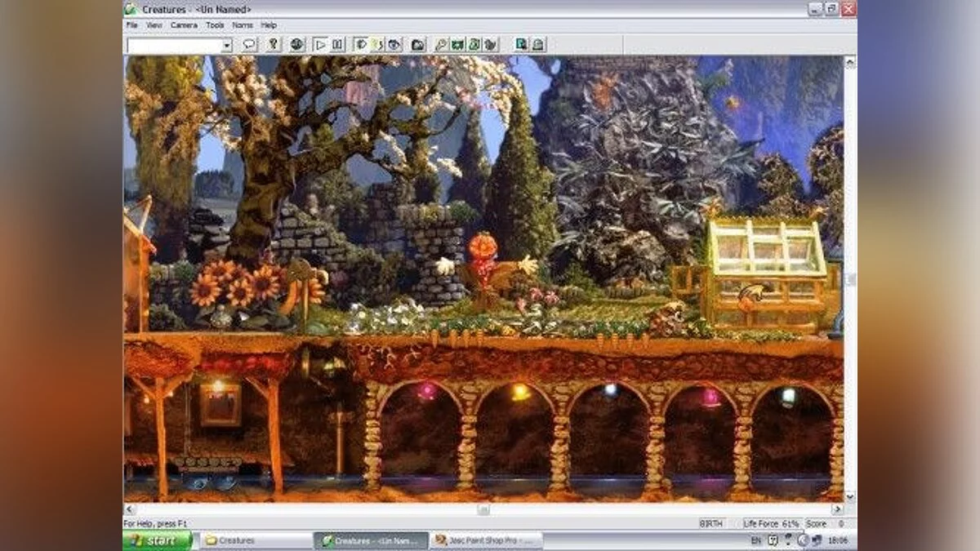The width and height of the screenshot is (980, 551).
Task: Open the Creatures folder taskbar button
Action: point(255,540)
